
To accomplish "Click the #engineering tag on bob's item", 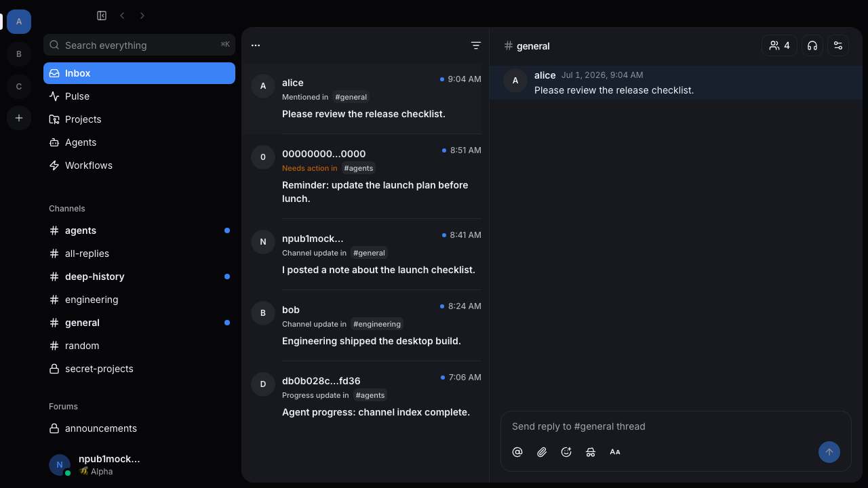I will coord(377,324).
